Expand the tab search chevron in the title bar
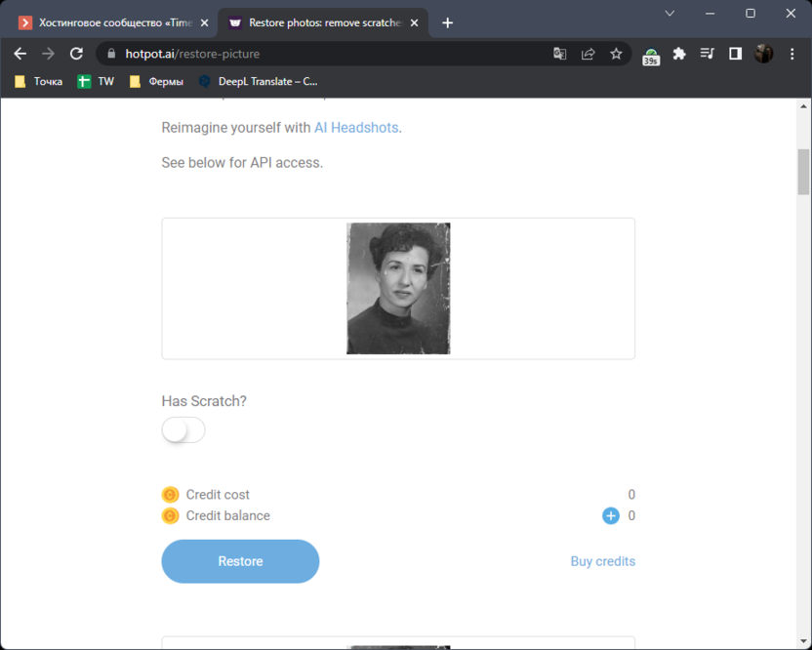Viewport: 812px width, 650px height. 670,14
